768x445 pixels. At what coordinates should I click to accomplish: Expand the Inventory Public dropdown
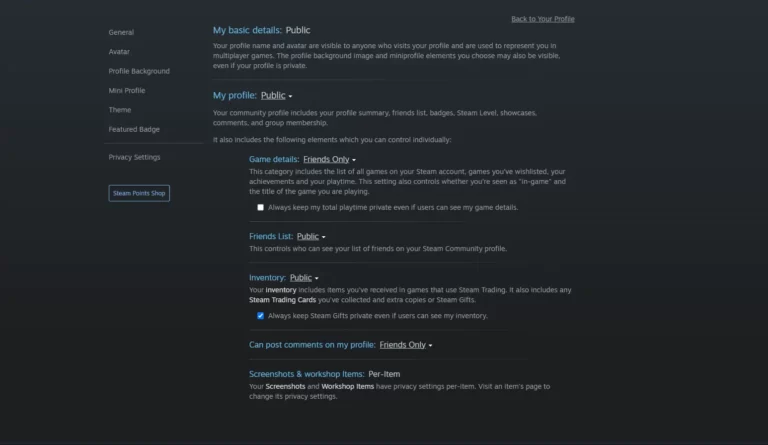[x=304, y=278]
